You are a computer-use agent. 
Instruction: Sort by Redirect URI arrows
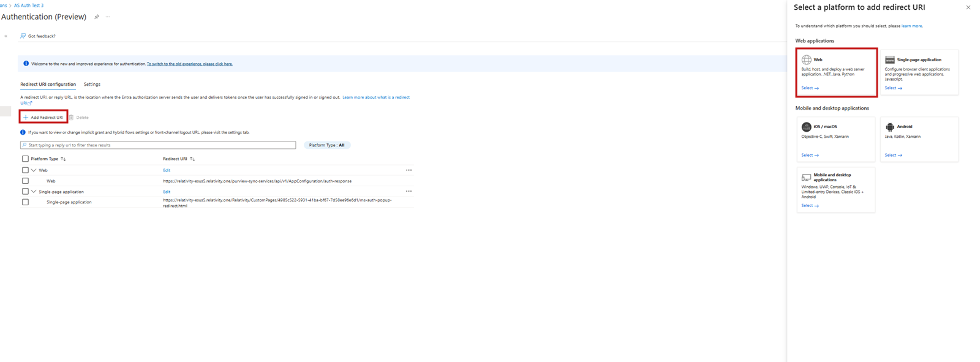[192, 159]
